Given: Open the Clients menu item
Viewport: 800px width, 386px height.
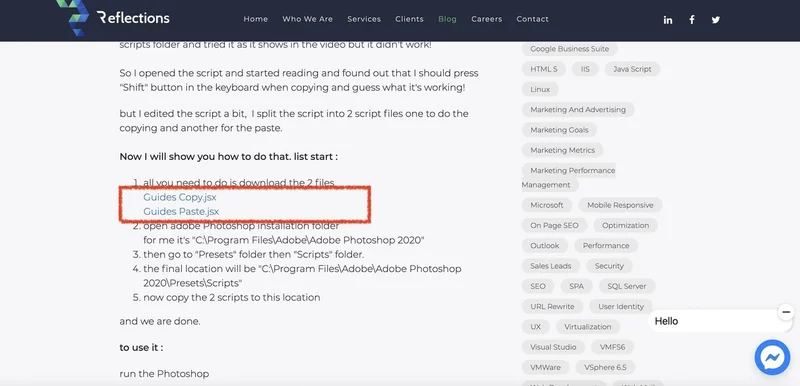Looking at the screenshot, I should pos(409,19).
